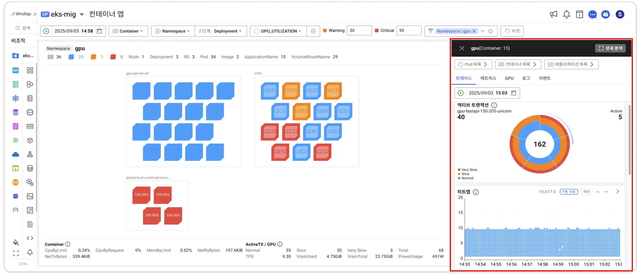The height and width of the screenshot is (280, 644).
Task: Click the 85.63% orange infer container block
Action: pyautogui.click(x=291, y=91)
